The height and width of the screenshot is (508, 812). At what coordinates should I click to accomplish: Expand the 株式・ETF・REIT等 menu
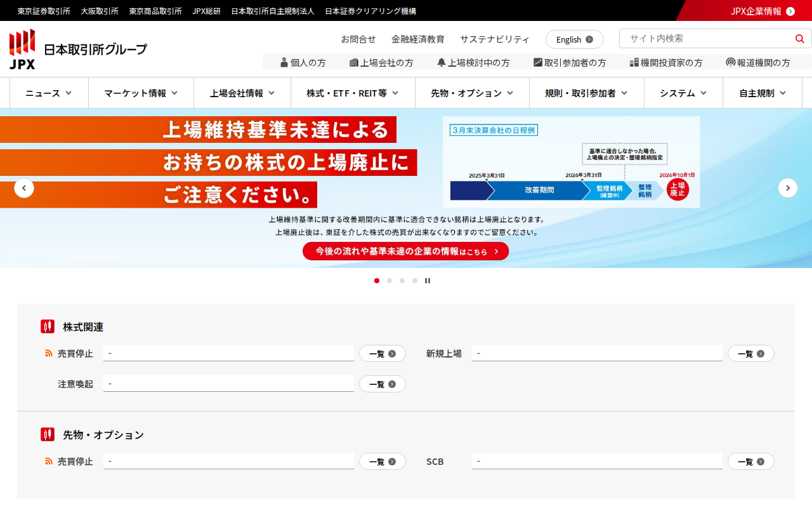pos(353,93)
